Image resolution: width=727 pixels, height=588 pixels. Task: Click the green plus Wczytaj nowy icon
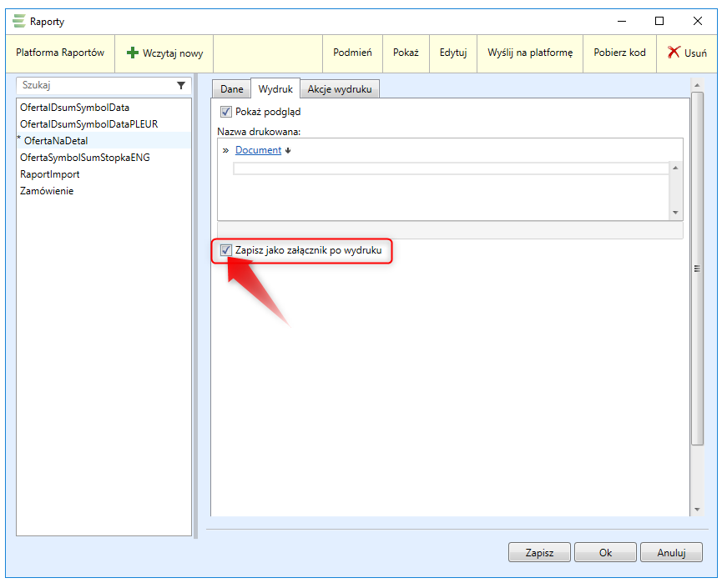pyautogui.click(x=132, y=53)
